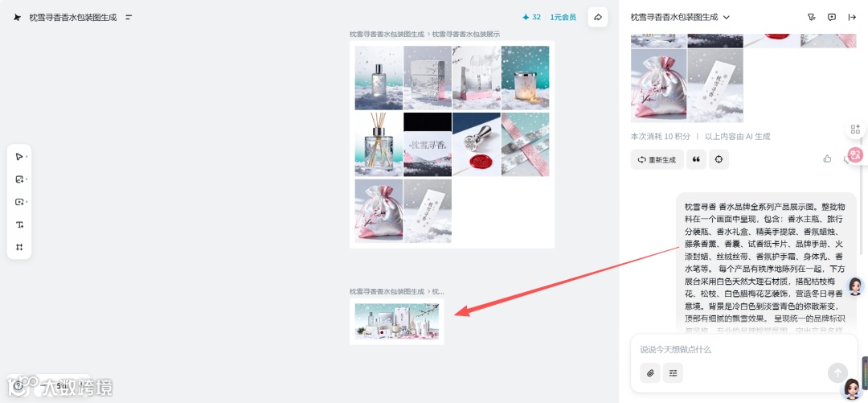The image size is (868, 403).
Task: Select the reed diffuser thumbnail
Action: coord(379,144)
